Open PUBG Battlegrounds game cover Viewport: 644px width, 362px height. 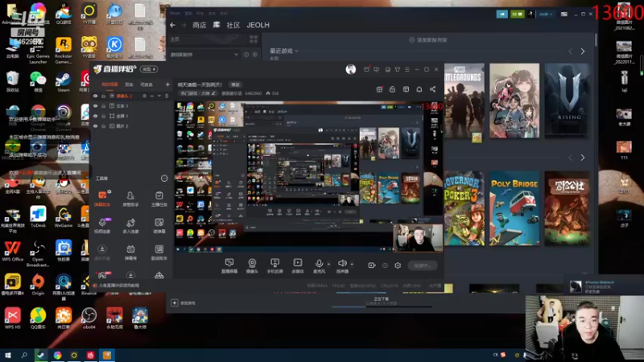(x=464, y=101)
